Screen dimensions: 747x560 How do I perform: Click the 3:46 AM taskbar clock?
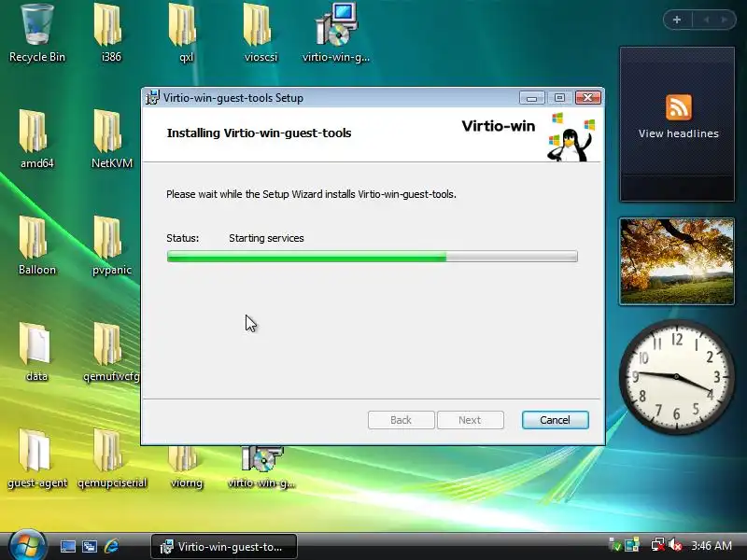(712, 545)
